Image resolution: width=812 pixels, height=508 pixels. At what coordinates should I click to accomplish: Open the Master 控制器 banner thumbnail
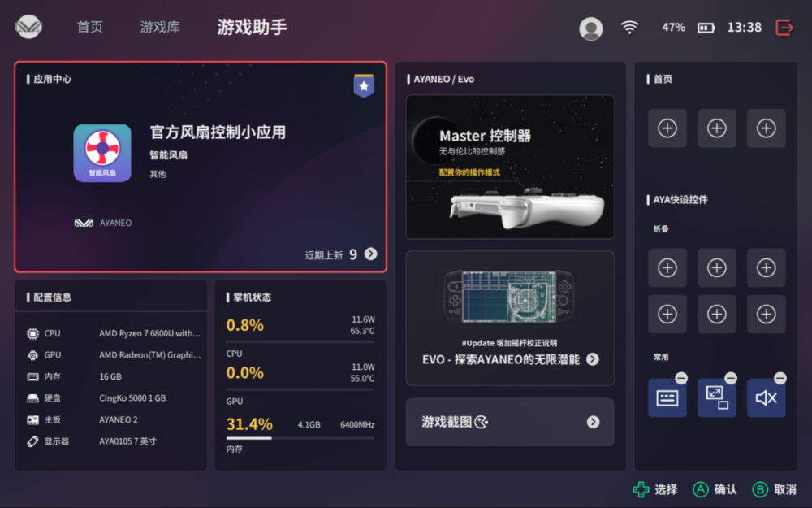pos(510,167)
